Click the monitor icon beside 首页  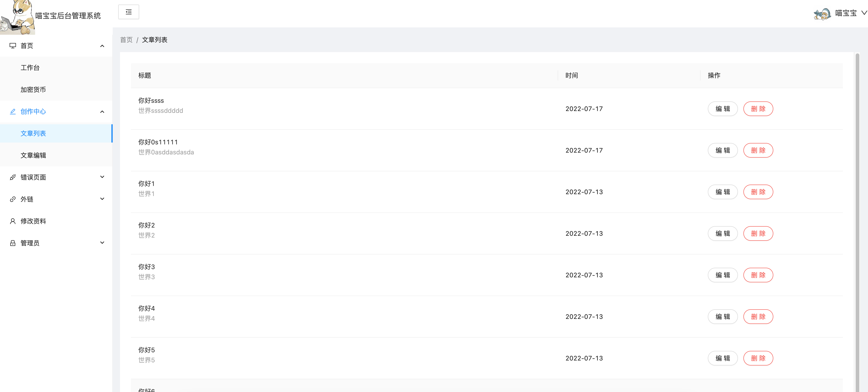(x=13, y=45)
